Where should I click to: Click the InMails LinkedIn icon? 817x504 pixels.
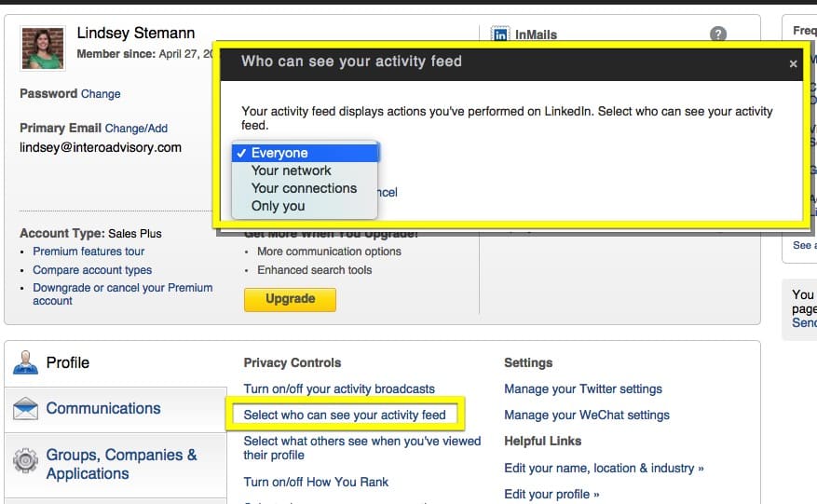click(x=500, y=34)
